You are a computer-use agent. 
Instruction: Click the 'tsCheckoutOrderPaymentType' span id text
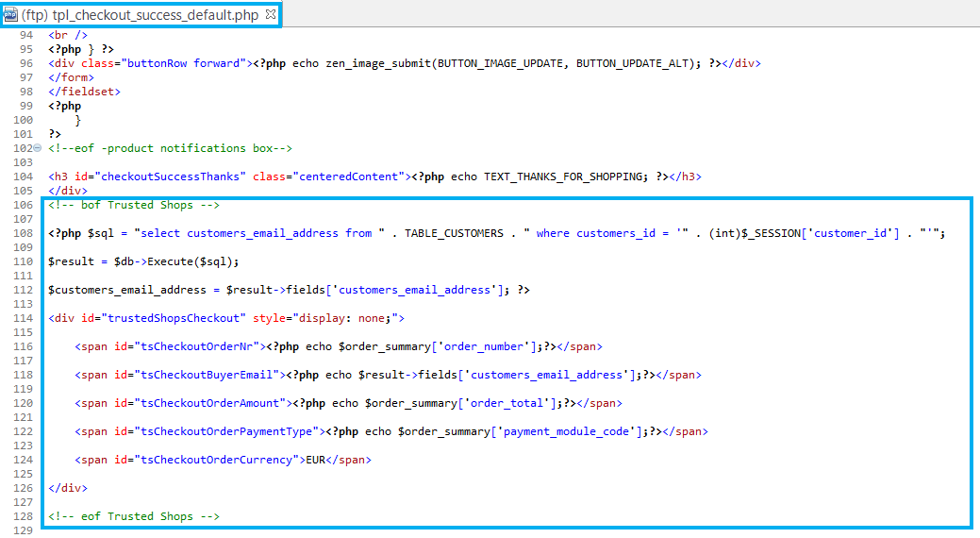coord(226,431)
